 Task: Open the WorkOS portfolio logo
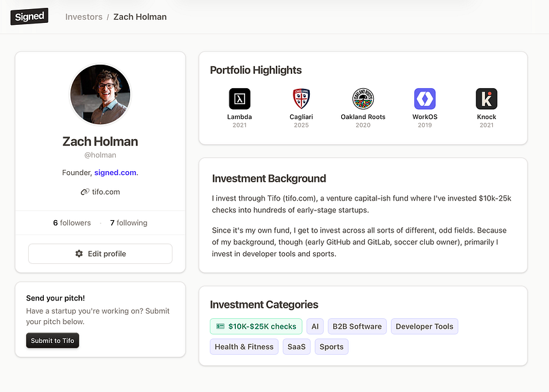425,99
